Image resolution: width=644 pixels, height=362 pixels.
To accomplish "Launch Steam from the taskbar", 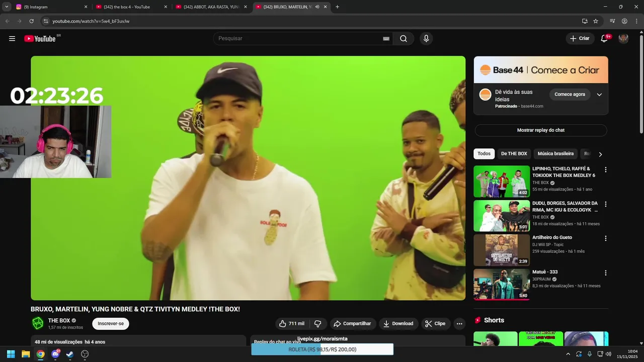I will point(70,354).
